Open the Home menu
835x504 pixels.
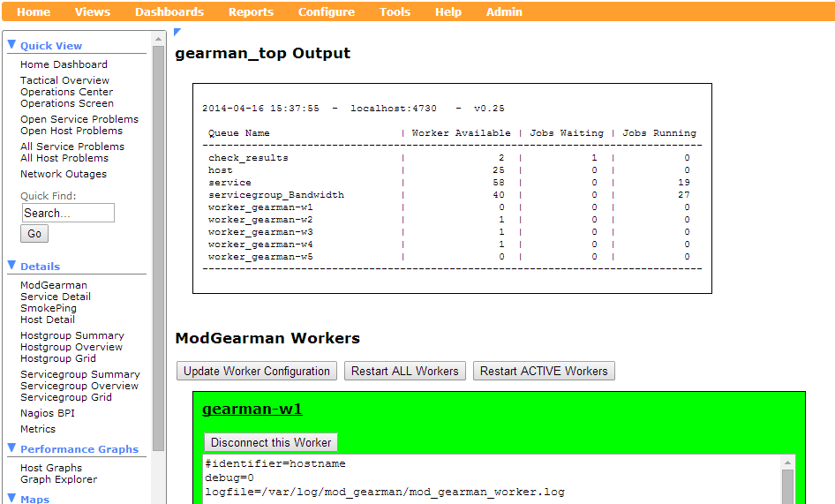tap(33, 11)
